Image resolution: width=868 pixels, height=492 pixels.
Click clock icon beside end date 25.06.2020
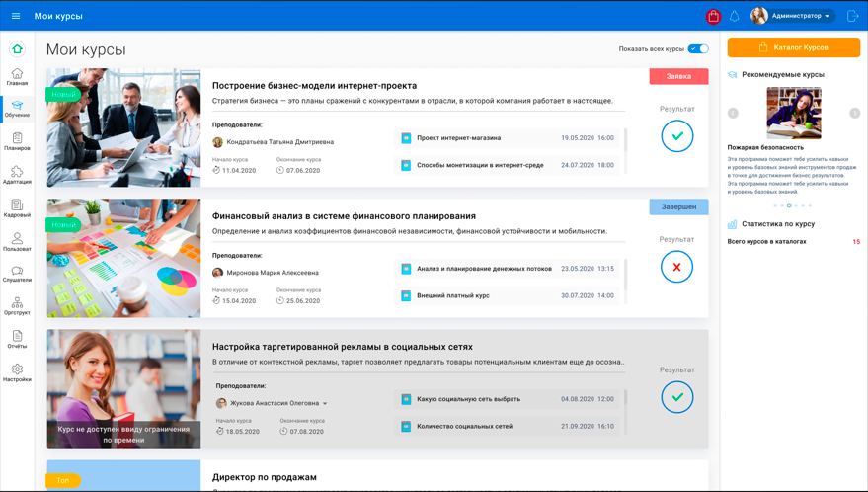click(x=280, y=301)
